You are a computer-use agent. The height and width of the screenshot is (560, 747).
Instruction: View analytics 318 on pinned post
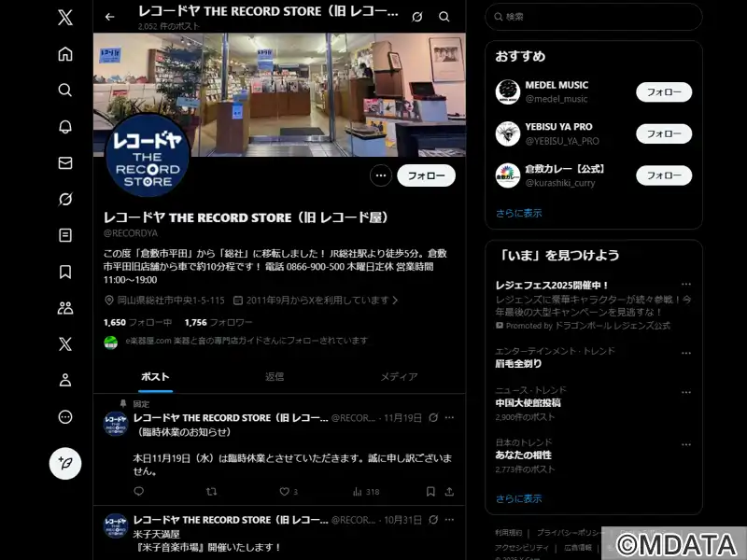[366, 492]
